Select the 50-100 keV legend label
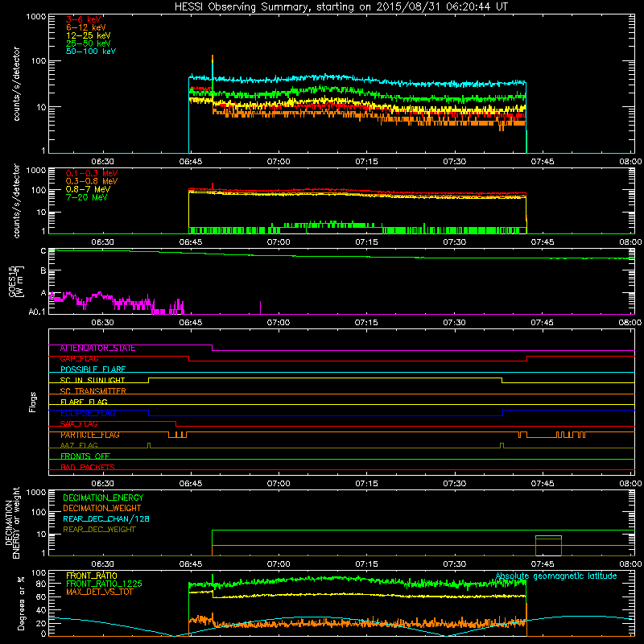This screenshot has height=644, width=644. pyautogui.click(x=91, y=52)
